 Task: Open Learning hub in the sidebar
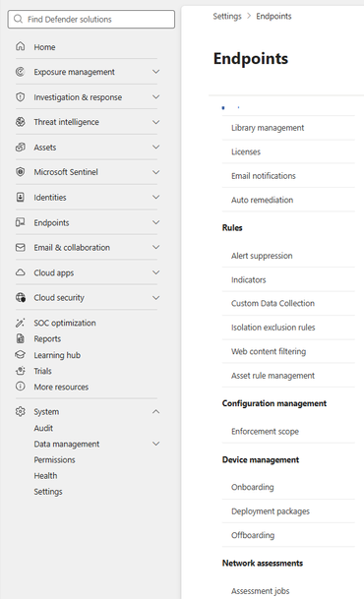coord(57,355)
